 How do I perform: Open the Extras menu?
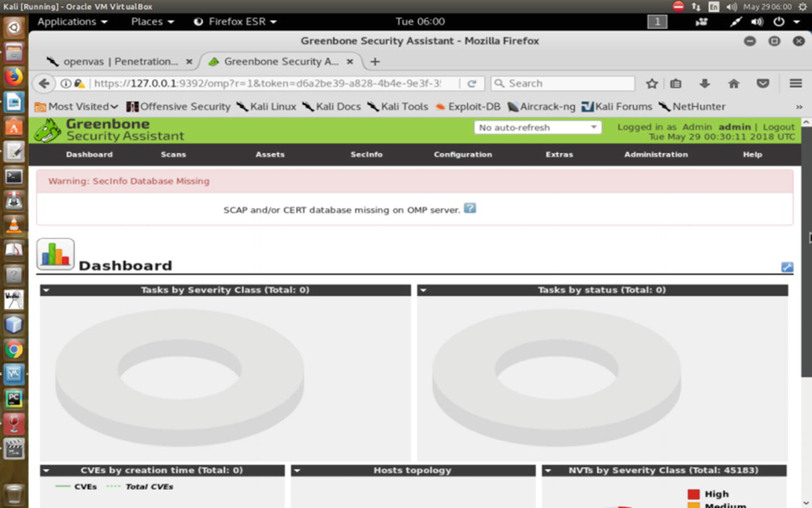pyautogui.click(x=560, y=154)
